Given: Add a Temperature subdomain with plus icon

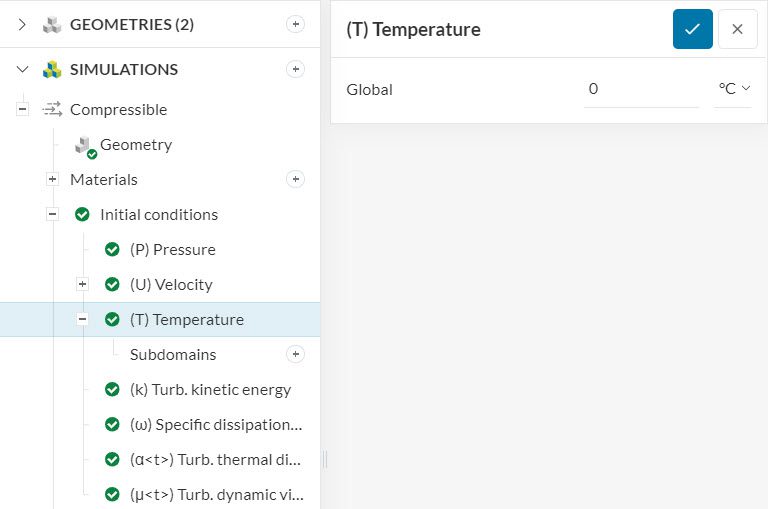Looking at the screenshot, I should 295,354.
